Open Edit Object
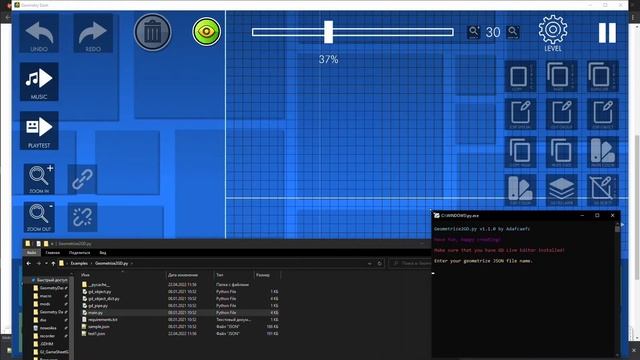Viewport: 640px width, 360px height. tap(603, 114)
